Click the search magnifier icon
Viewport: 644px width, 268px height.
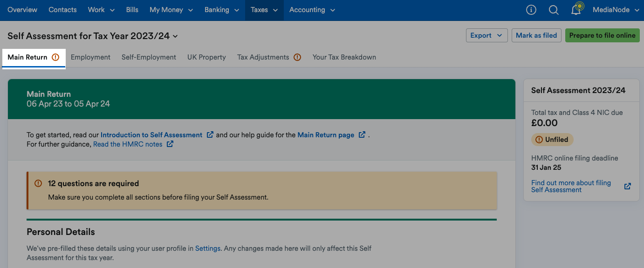tap(554, 10)
